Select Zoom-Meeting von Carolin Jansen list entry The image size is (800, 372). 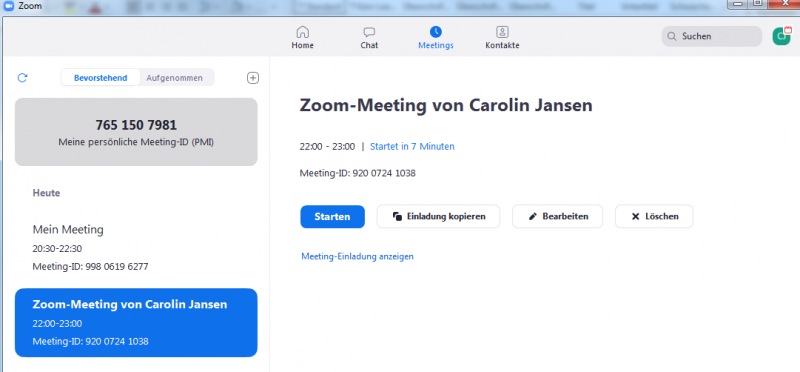[136, 323]
